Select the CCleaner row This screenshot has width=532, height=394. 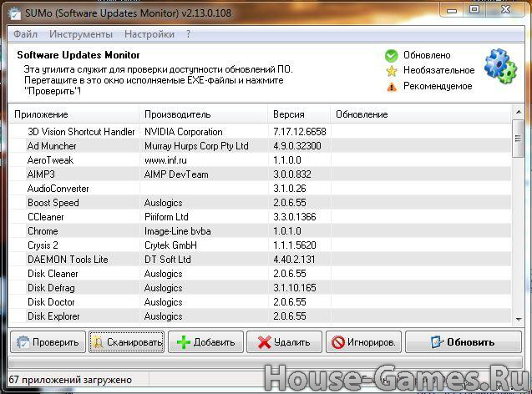tap(261, 217)
